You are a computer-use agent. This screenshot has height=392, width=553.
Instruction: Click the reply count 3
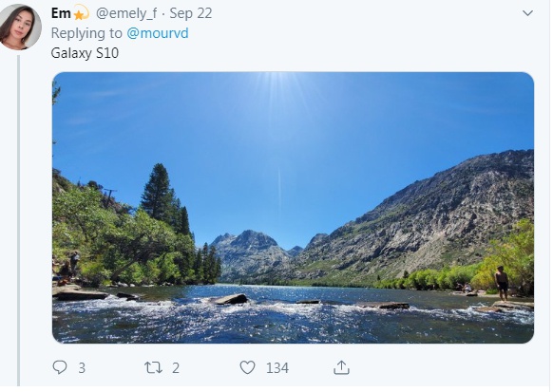tap(82, 368)
